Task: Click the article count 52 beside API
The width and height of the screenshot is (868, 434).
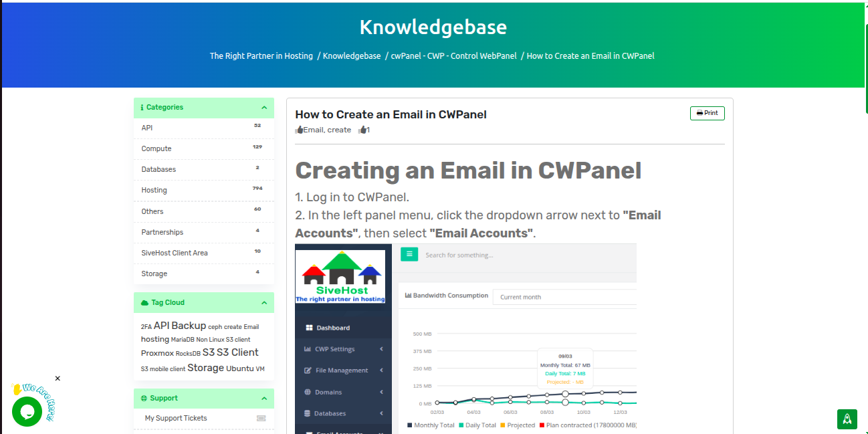Action: pyautogui.click(x=257, y=126)
